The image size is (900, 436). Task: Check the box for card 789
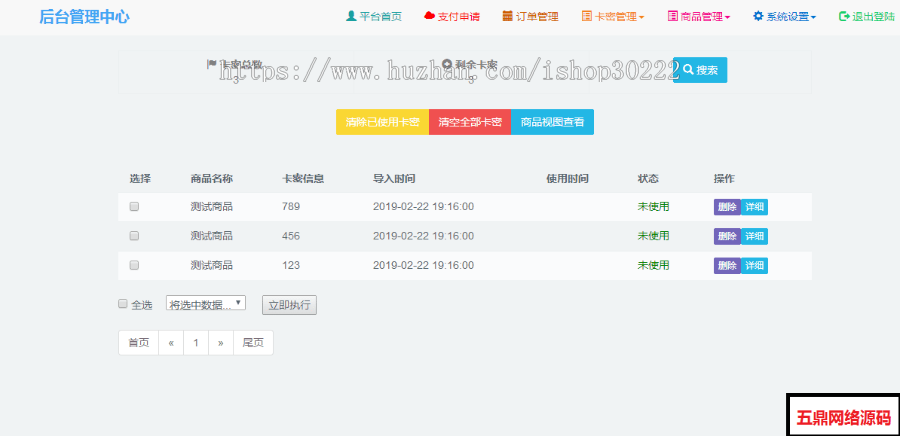tap(134, 207)
